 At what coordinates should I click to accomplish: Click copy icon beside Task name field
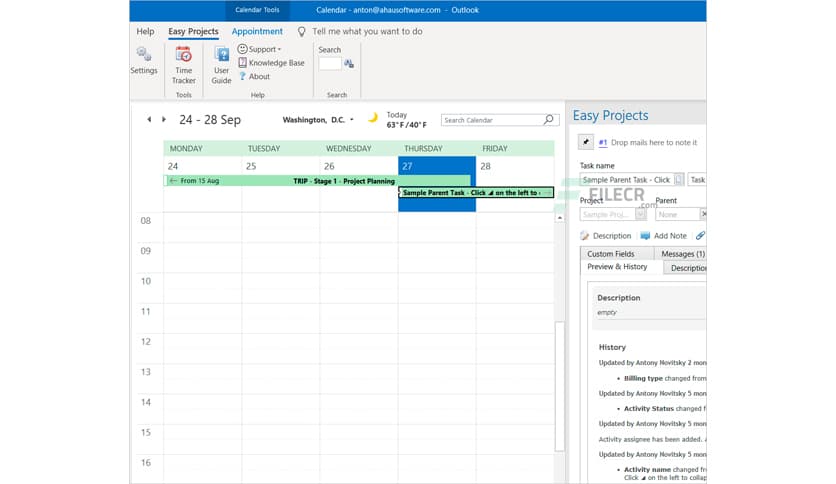679,180
